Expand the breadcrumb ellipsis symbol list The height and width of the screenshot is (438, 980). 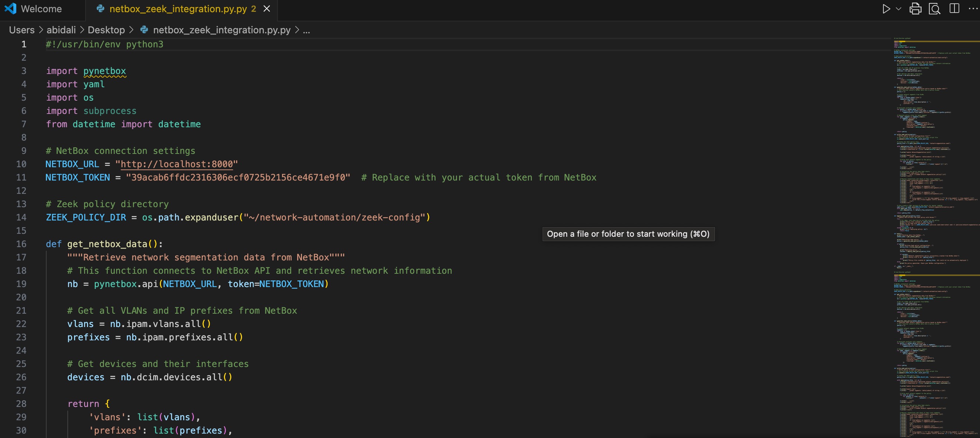click(x=306, y=30)
